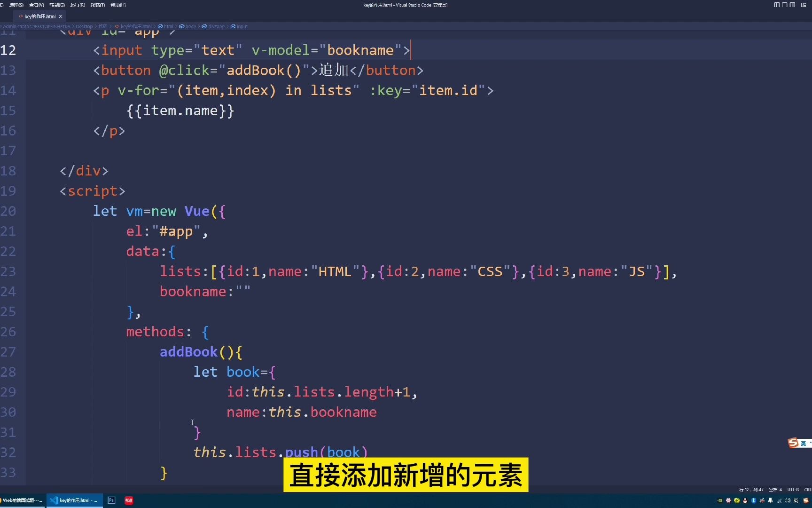Click the key的作用.html breadcrumb file

pyautogui.click(x=133, y=26)
